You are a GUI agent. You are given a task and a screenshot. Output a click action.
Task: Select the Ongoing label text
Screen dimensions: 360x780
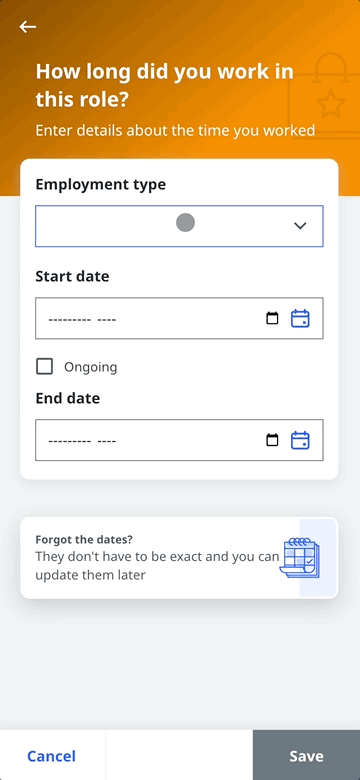[90, 368]
